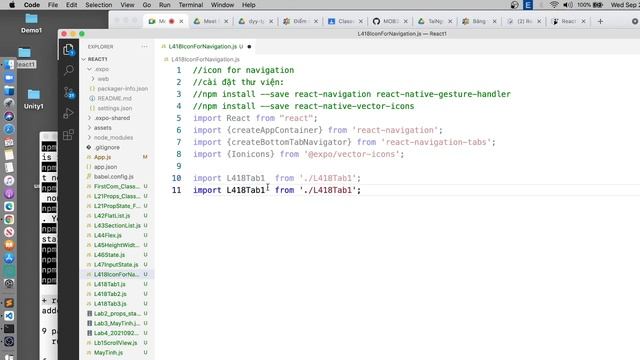This screenshot has width=640, height=360.
Task: Open the File menu
Action: pyautogui.click(x=53, y=5)
